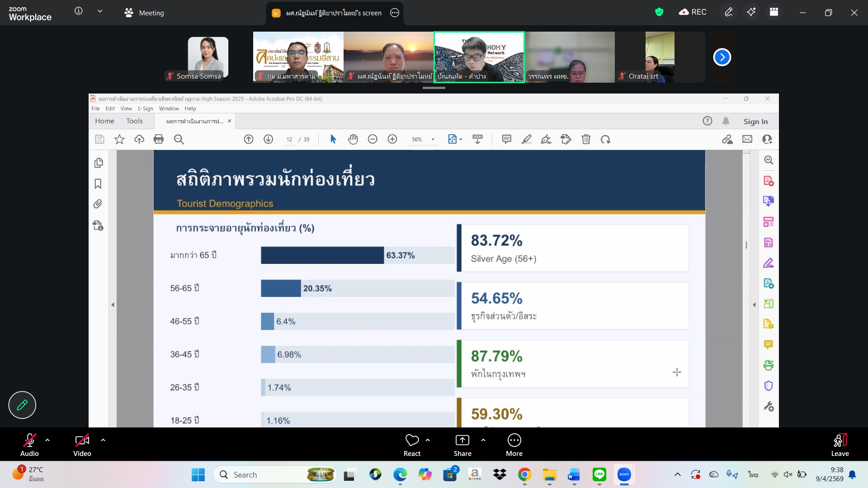Open the View menu in Acrobat
The image size is (868, 488).
(126, 108)
